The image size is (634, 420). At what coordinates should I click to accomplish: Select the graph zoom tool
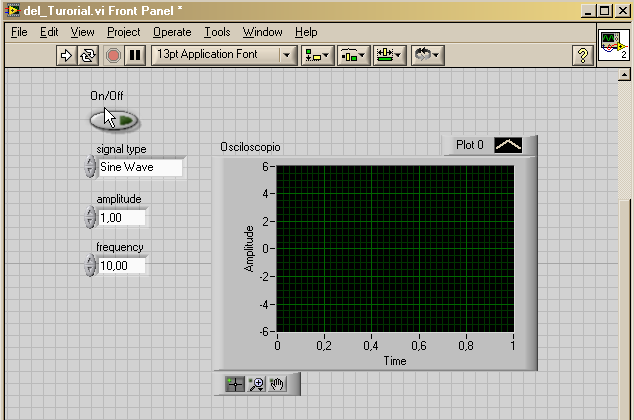[256, 384]
